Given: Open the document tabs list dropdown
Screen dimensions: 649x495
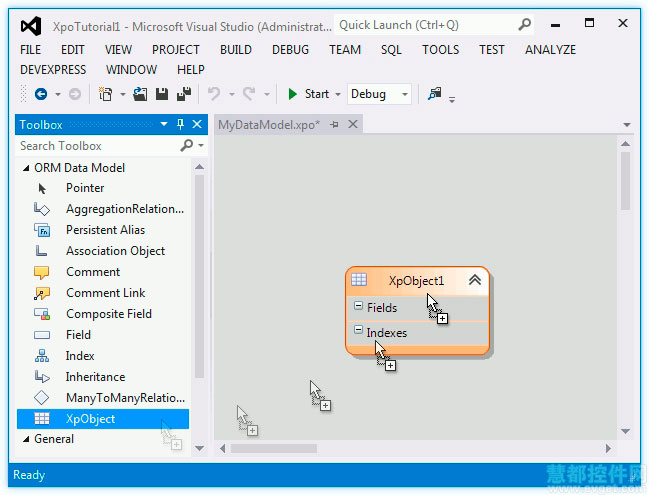Looking at the screenshot, I should point(627,125).
